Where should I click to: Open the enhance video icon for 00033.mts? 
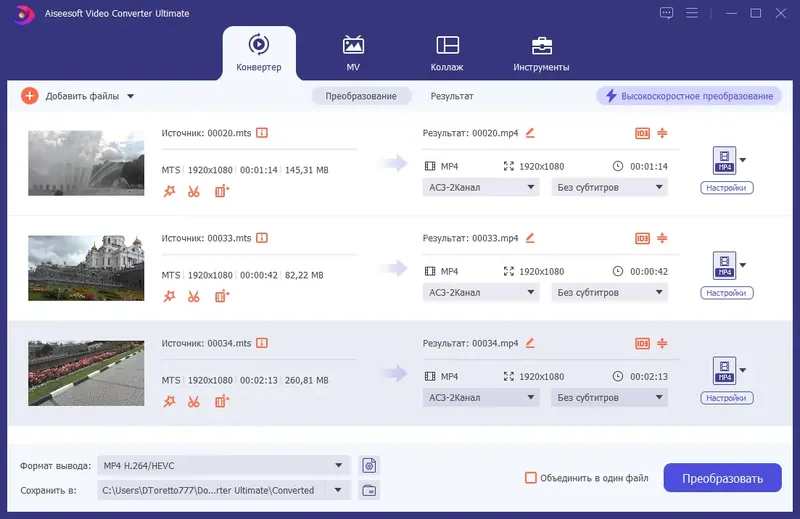pos(222,296)
